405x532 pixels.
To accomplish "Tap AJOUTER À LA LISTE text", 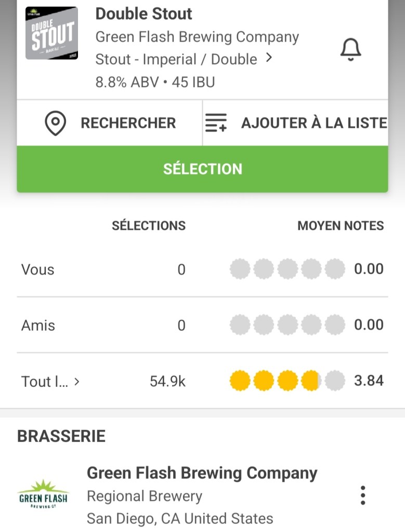I will point(313,123).
